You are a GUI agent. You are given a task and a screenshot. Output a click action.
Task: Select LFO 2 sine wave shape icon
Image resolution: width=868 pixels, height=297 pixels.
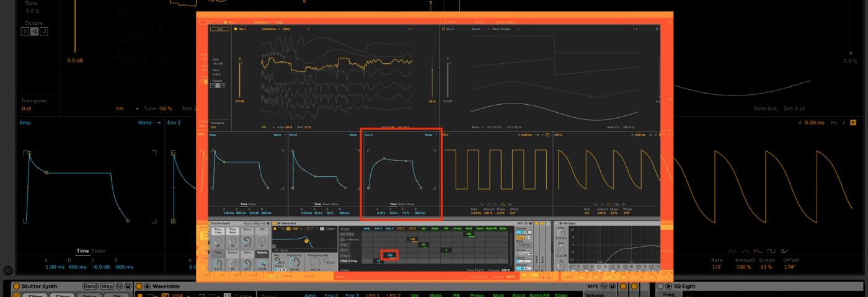tap(595, 205)
